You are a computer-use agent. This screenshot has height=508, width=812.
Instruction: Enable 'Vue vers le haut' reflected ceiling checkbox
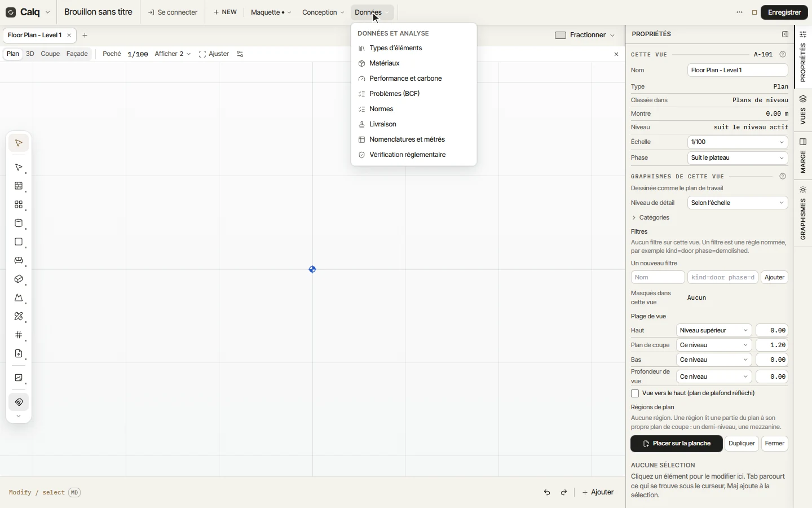636,393
